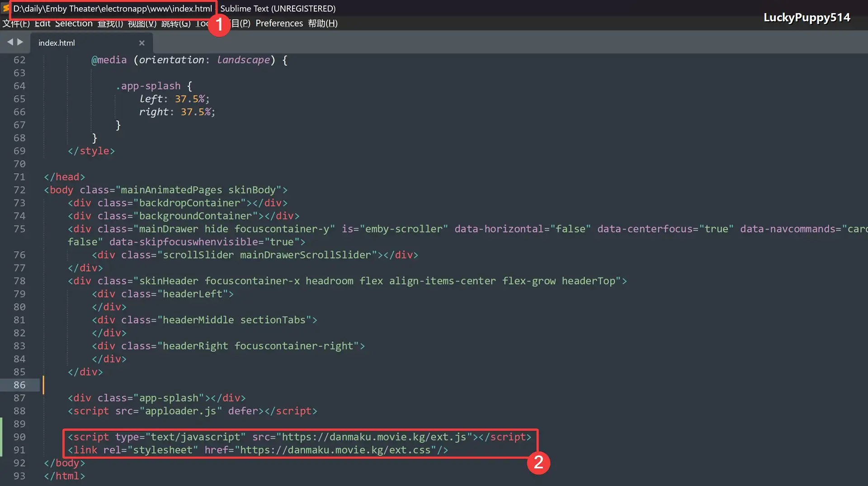Image resolution: width=868 pixels, height=486 pixels.
Task: Place cursor on the danmaku ext.js script line
Action: (x=299, y=437)
